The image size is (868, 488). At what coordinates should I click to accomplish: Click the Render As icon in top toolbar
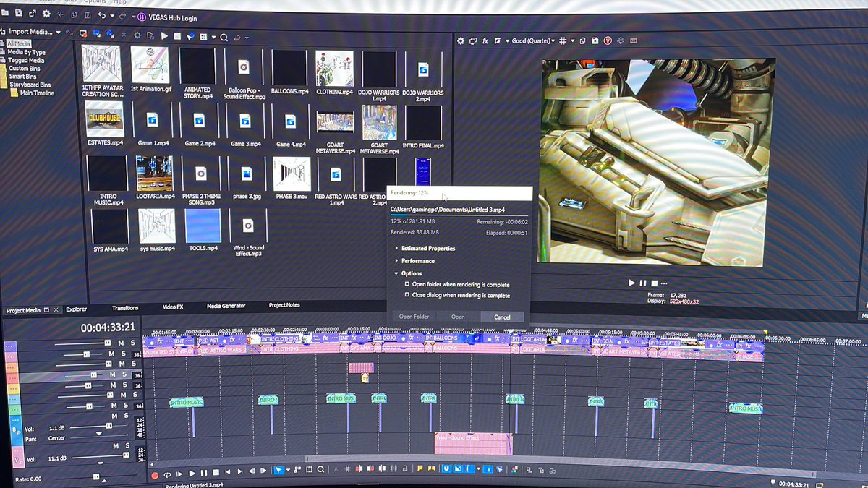(x=33, y=13)
